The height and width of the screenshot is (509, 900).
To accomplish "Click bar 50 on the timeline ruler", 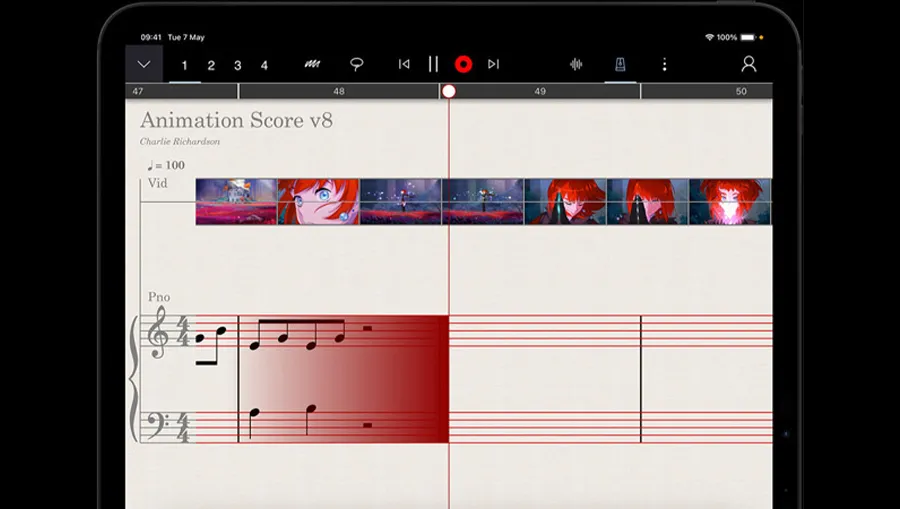I will [x=740, y=91].
